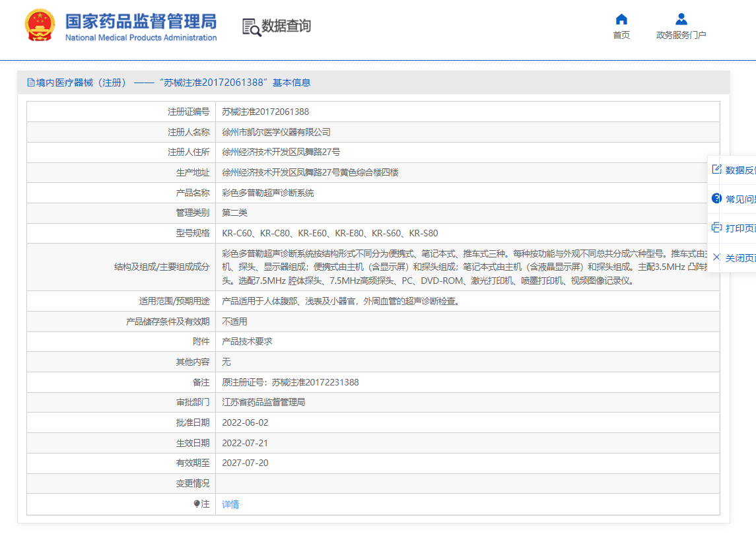Close the page using 关闭页面 X icon
Image resolution: width=756 pixels, height=538 pixels.
pyautogui.click(x=716, y=257)
